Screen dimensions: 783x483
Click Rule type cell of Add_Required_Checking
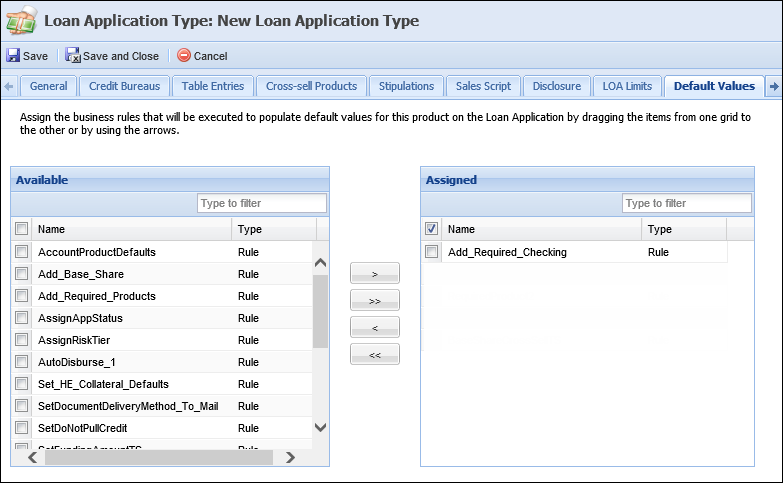click(658, 252)
